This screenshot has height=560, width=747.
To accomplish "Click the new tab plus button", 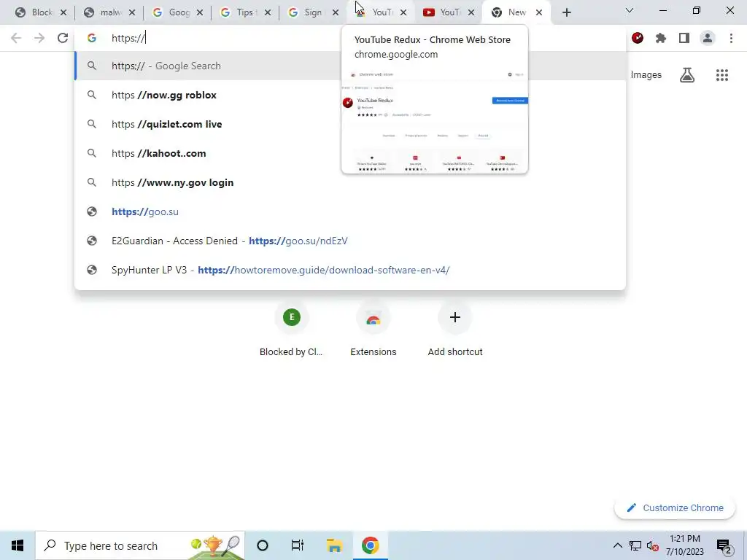I will pos(566,12).
